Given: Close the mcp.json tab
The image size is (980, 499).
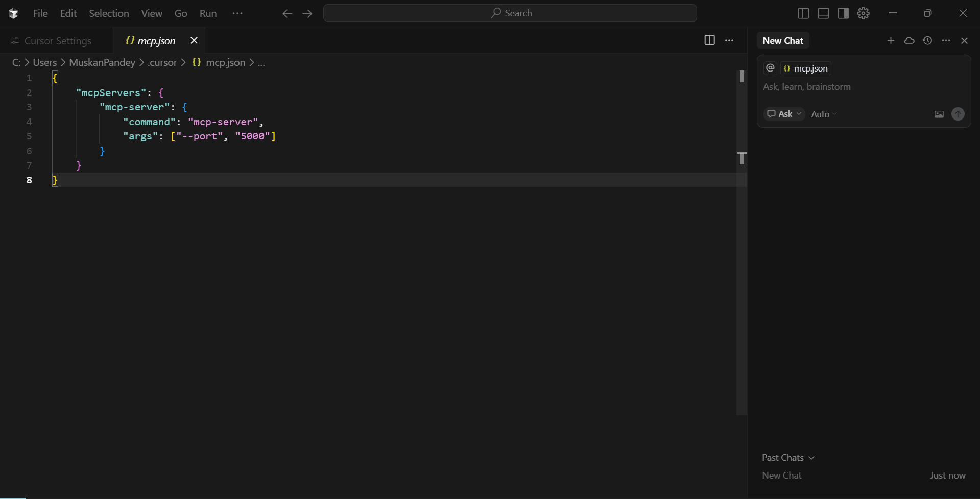Looking at the screenshot, I should point(194,40).
